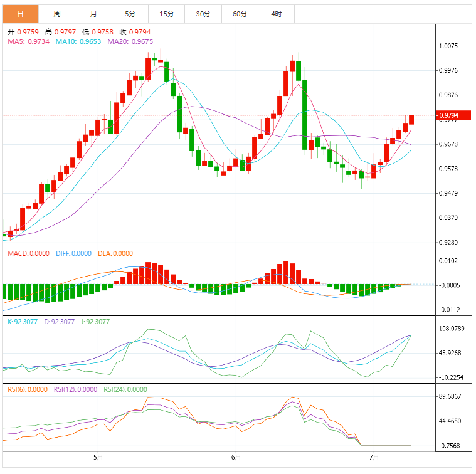
Task: Click the -0.7568 RSI axis label
Action: point(449,446)
